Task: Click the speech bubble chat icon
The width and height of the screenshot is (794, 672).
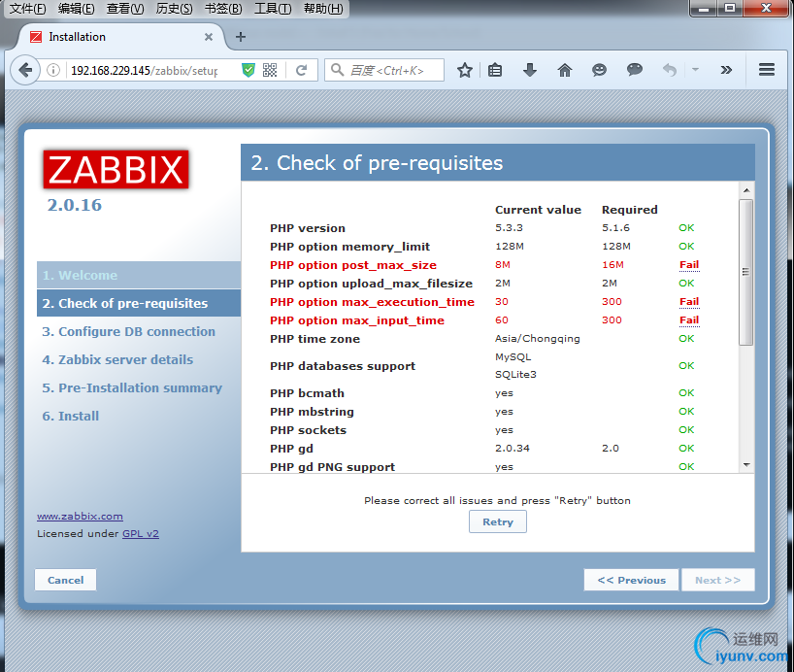Action: pyautogui.click(x=635, y=69)
